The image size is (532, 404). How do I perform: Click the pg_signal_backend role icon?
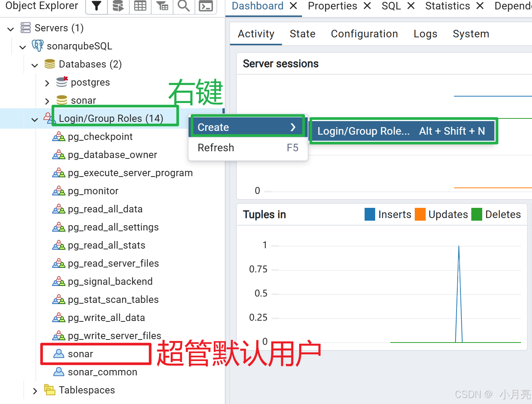(x=59, y=281)
